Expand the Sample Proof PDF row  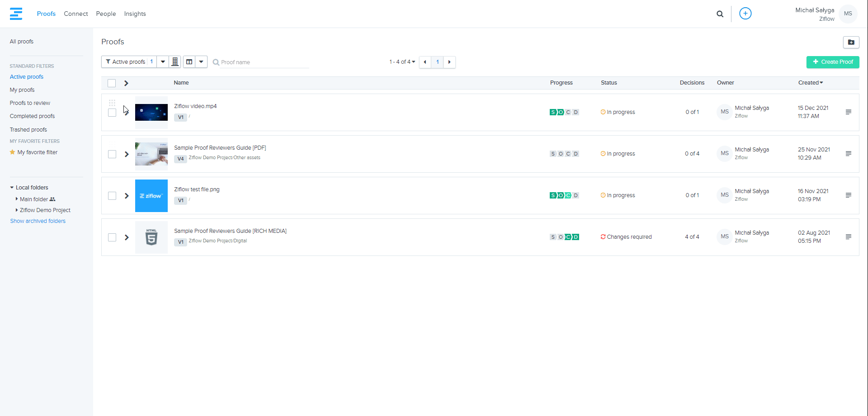coord(127,154)
